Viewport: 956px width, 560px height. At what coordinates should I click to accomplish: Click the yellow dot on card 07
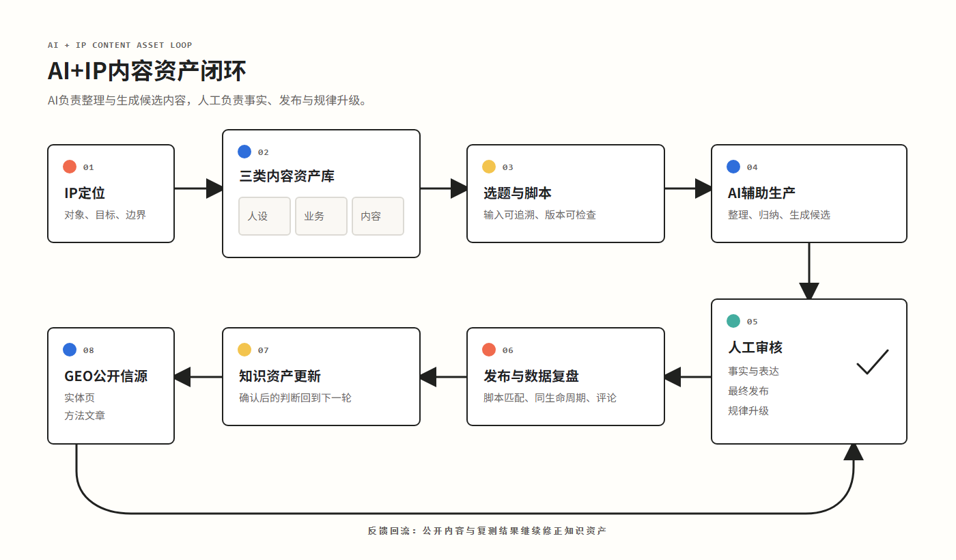244,350
